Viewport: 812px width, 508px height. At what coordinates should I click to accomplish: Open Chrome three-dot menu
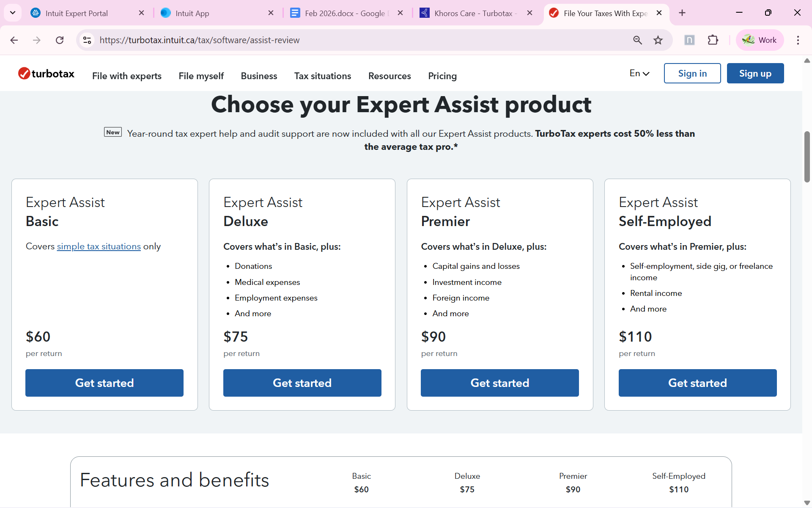click(x=798, y=40)
